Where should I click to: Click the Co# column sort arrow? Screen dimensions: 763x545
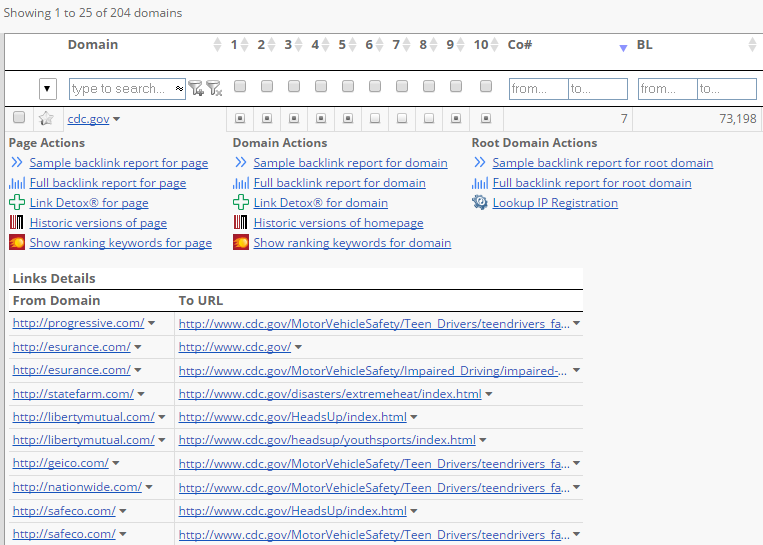pyautogui.click(x=623, y=48)
